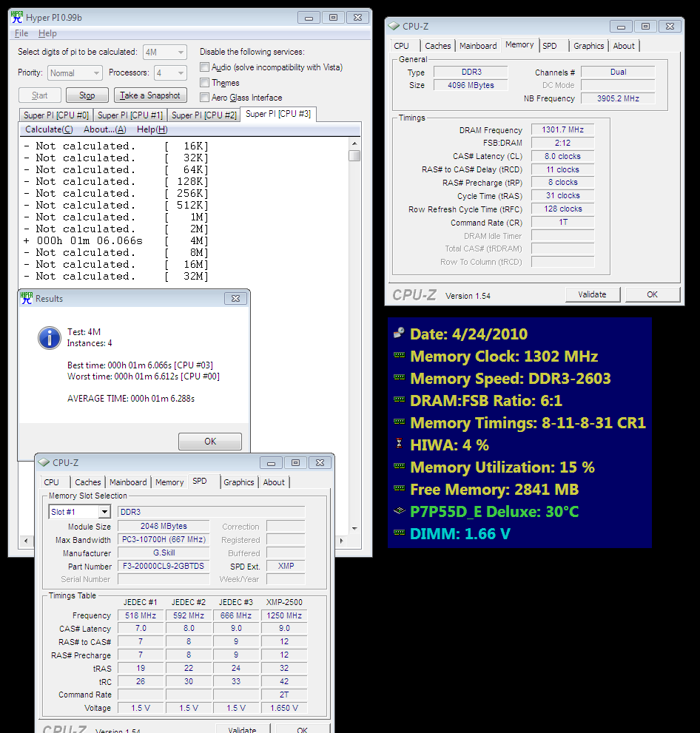Open CPU tab in CPU-Z Memory window
The width and height of the screenshot is (700, 733).
tap(401, 46)
